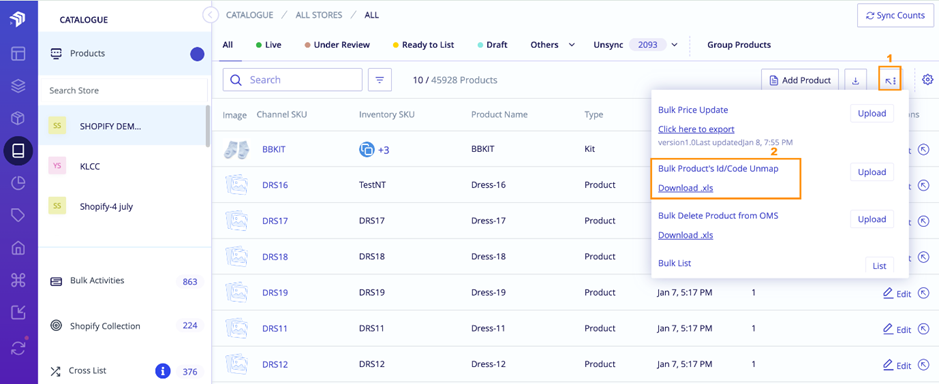The width and height of the screenshot is (939, 384).
Task: Download .xls for Bulk Product's Id/Code Unmap
Action: point(686,188)
